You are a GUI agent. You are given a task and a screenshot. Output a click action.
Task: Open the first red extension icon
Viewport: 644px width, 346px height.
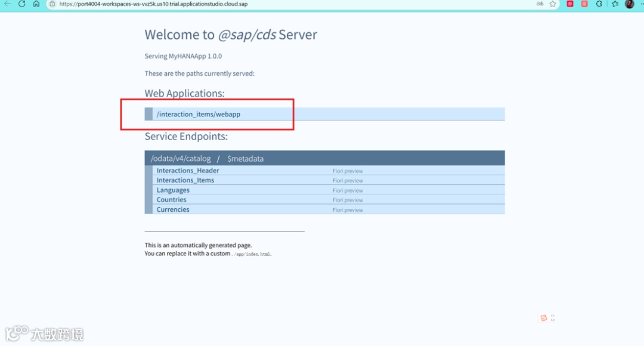570,4
